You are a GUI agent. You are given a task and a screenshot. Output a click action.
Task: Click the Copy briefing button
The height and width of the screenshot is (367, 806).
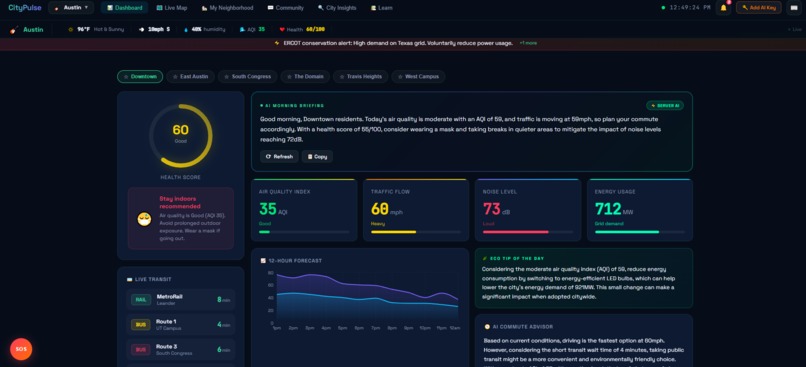(317, 157)
